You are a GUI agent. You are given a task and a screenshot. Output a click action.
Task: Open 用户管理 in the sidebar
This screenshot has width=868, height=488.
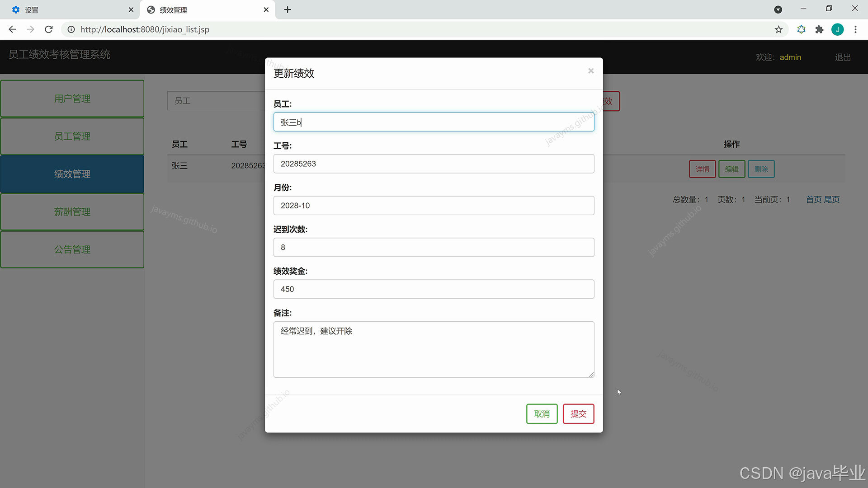tap(72, 99)
